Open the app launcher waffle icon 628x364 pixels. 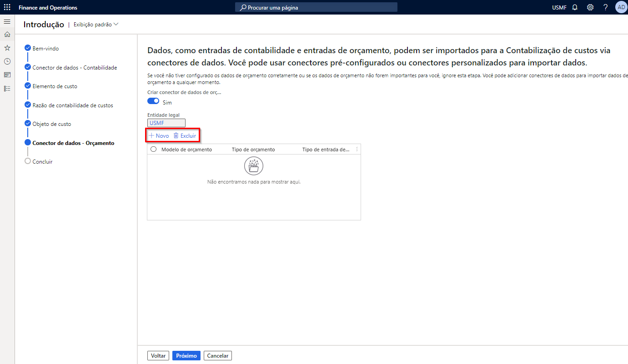7,7
